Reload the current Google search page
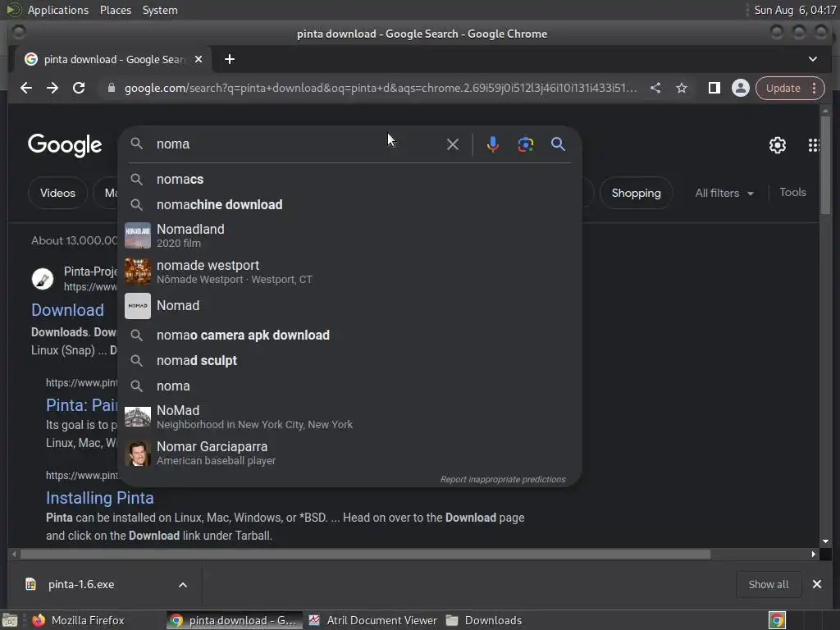The height and width of the screenshot is (630, 840). click(79, 88)
